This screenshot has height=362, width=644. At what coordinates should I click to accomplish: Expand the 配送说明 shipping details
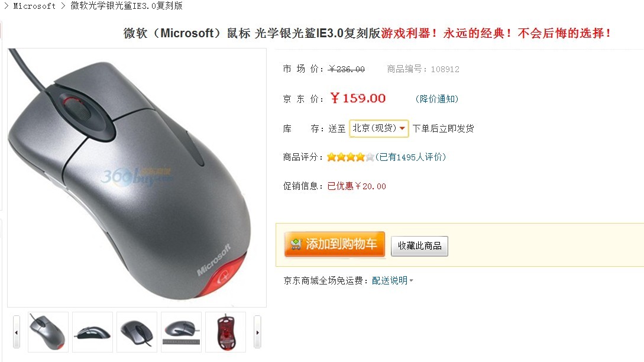click(392, 280)
